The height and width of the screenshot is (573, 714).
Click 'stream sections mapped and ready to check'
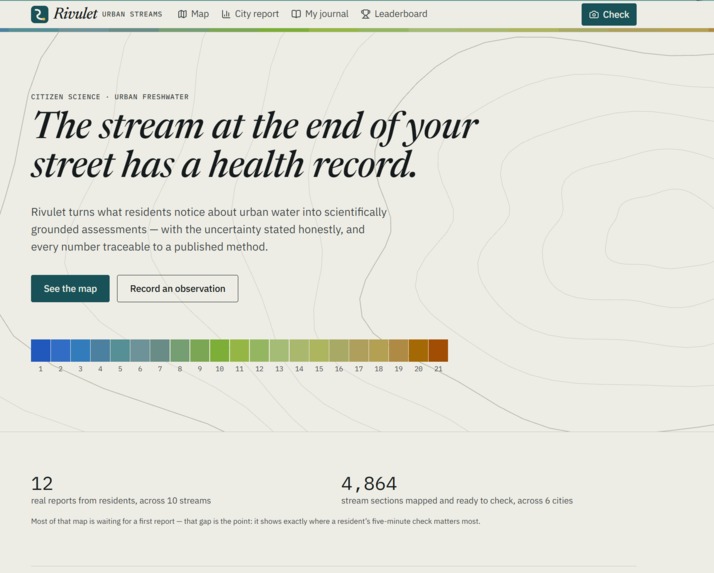[457, 501]
